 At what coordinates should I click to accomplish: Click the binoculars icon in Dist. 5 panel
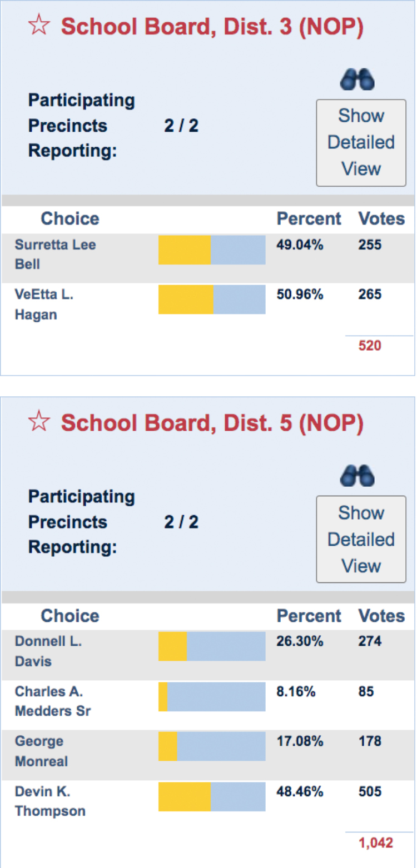point(357,476)
